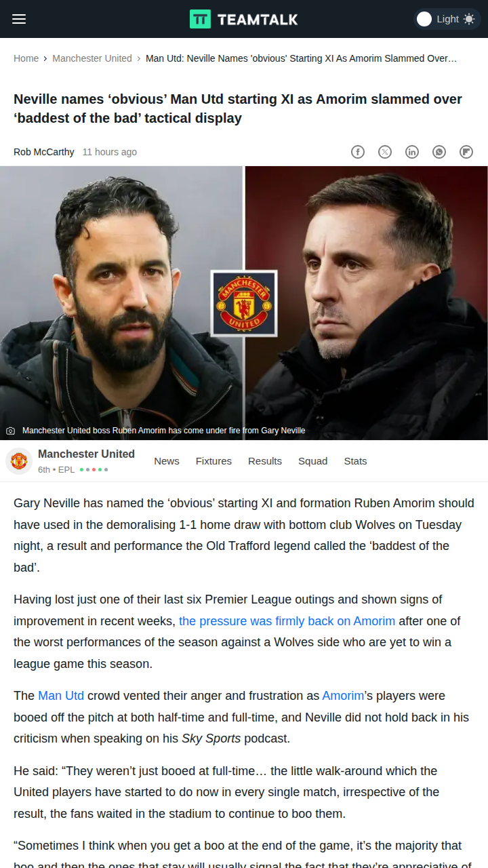Open author Rob McCarthy's page

44,152
